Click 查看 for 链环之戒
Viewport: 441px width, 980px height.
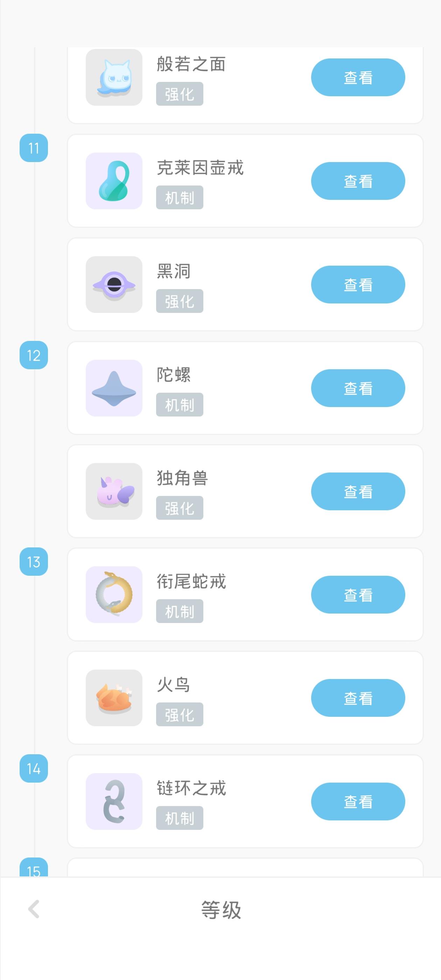[x=358, y=801]
